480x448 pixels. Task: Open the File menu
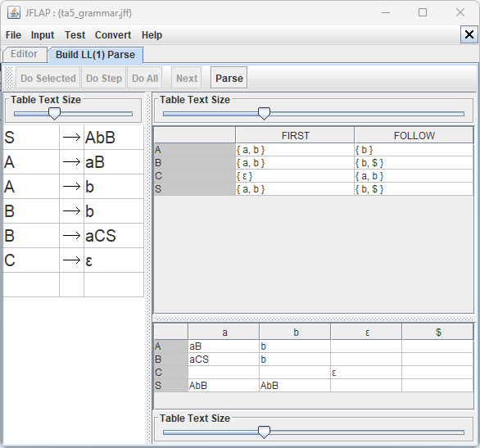13,35
